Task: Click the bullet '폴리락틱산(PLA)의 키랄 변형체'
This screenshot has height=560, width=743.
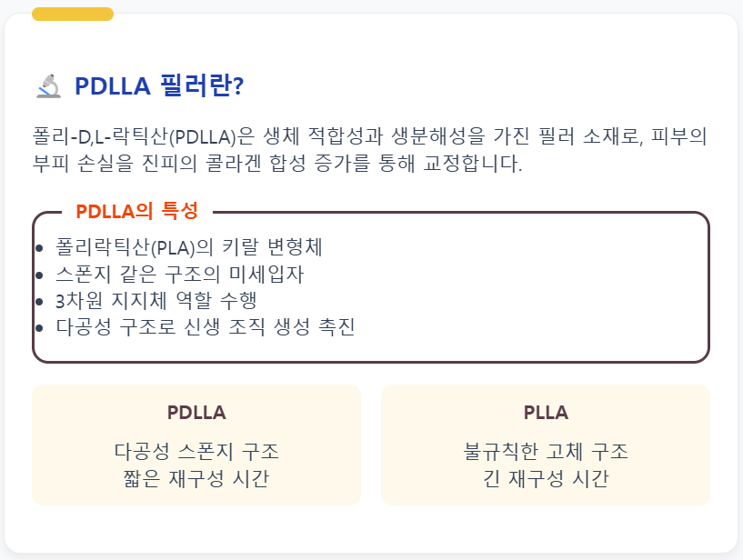Action: click(189, 247)
